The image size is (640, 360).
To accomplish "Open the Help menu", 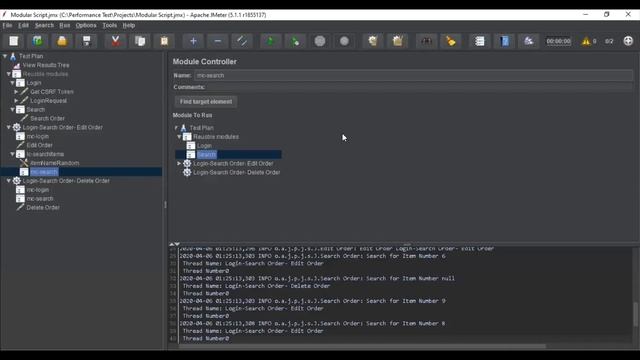I will 129,25.
